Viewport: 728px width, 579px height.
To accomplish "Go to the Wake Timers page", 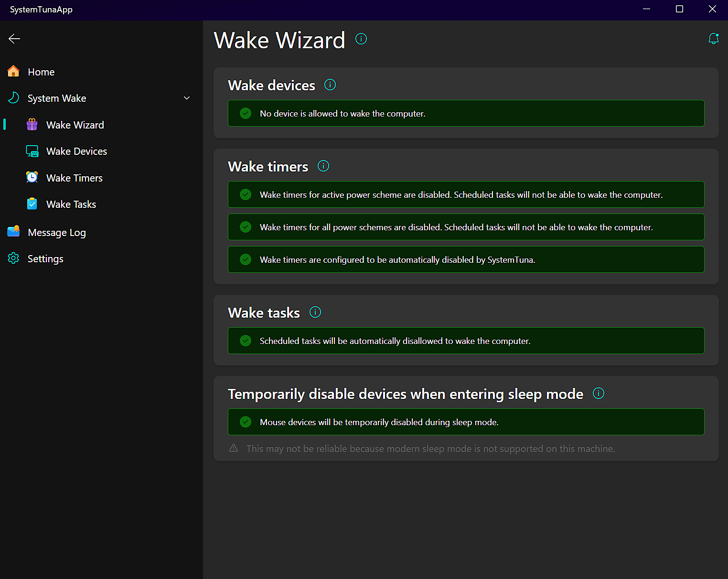I will pos(74,178).
